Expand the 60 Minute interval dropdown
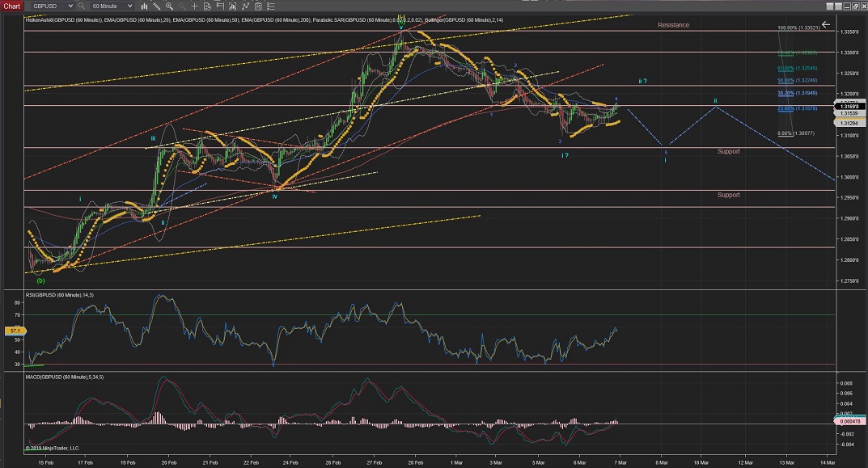This screenshot has height=468, width=868. (130, 6)
